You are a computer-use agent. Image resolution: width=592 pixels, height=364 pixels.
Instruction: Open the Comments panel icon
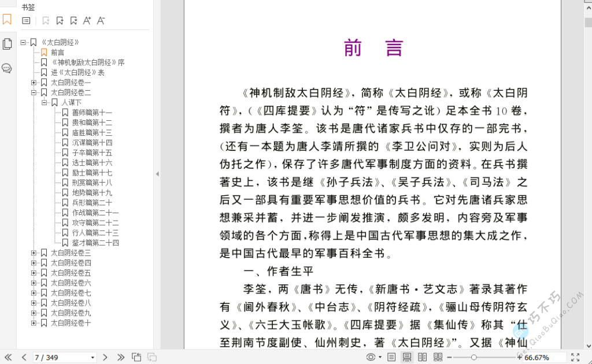coord(7,68)
